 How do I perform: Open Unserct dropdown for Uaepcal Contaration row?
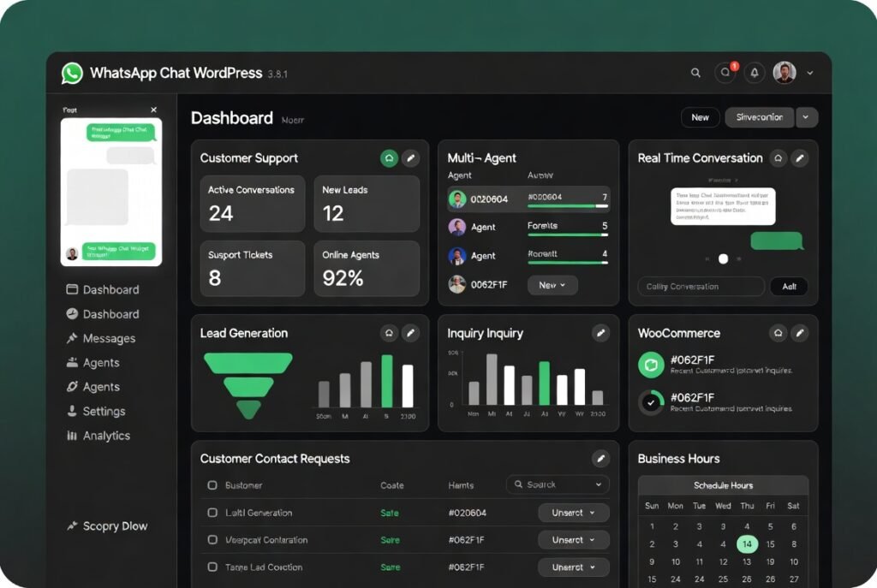click(573, 540)
